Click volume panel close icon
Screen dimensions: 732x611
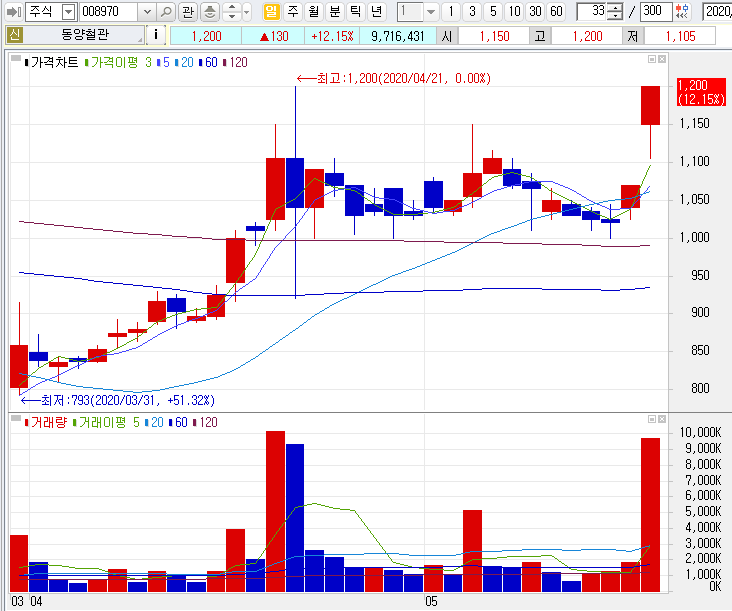[662, 419]
